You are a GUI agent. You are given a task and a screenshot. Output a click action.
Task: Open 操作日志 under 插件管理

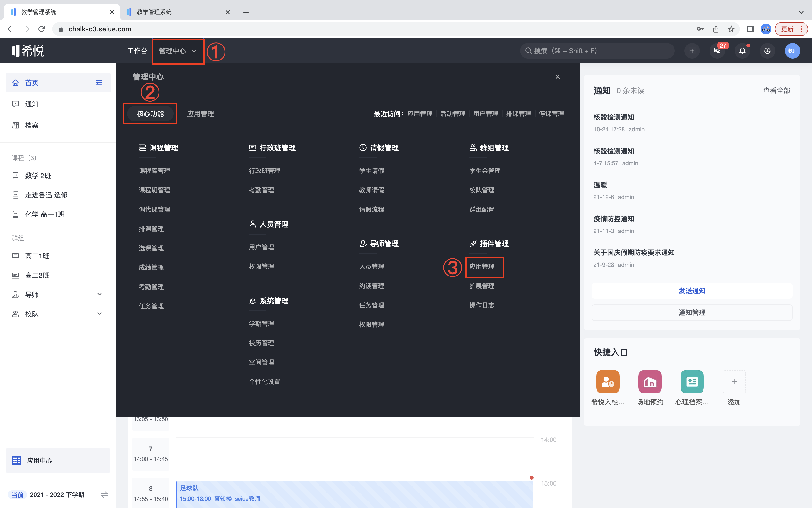482,305
